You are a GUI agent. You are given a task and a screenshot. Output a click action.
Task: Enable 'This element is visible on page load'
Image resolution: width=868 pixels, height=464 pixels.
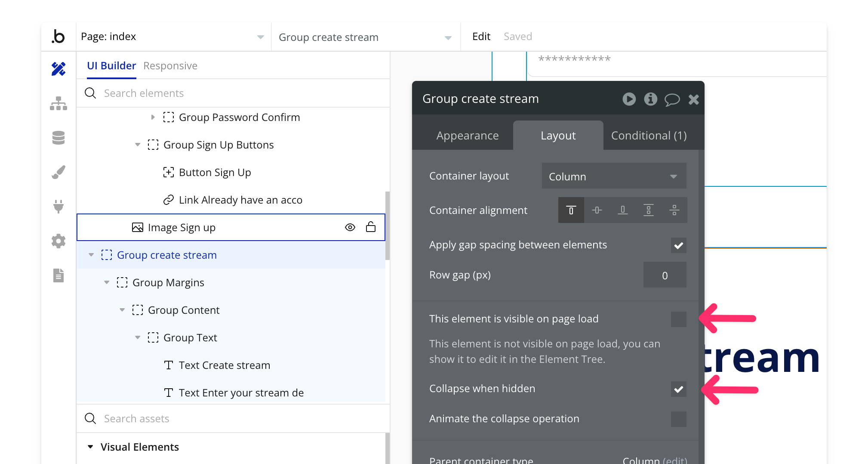coord(678,319)
